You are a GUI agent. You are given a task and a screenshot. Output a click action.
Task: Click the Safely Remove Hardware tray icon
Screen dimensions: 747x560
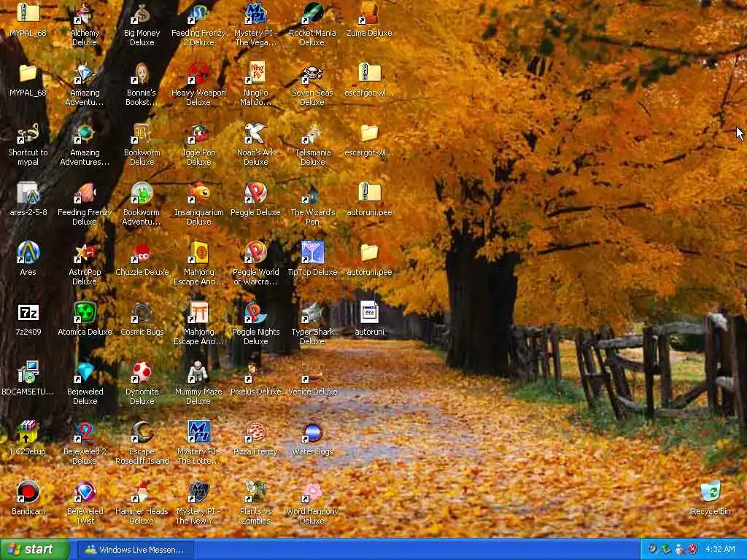(x=666, y=550)
